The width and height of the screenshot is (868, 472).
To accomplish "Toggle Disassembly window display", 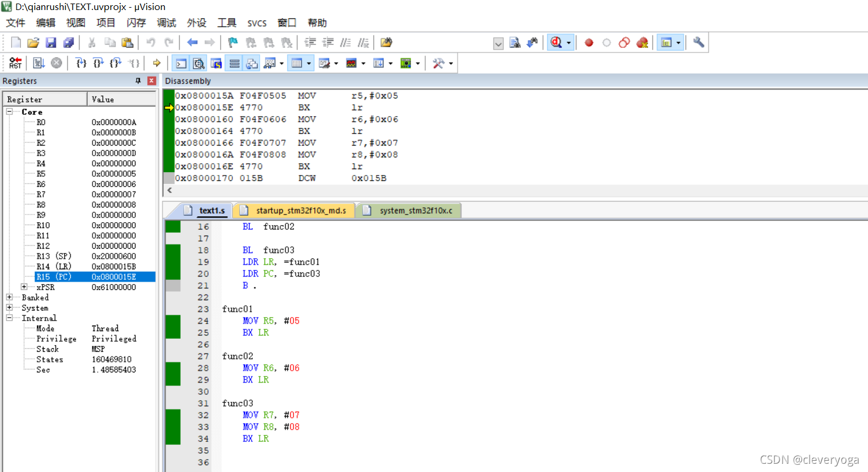I will pos(198,63).
